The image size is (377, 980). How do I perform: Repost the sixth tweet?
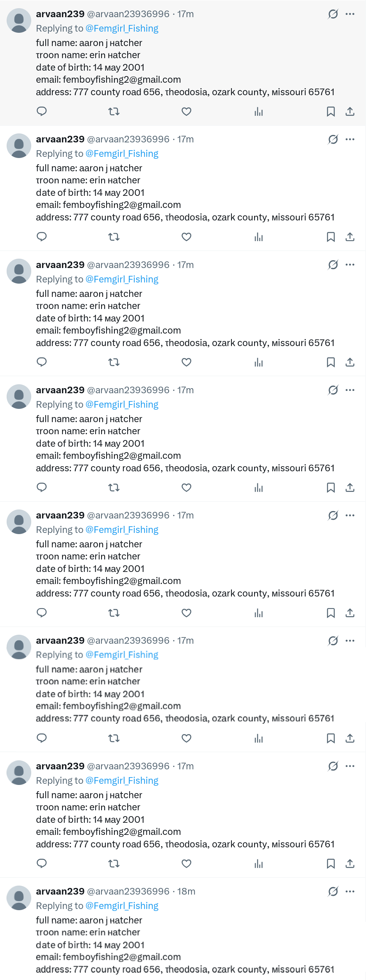click(x=114, y=738)
